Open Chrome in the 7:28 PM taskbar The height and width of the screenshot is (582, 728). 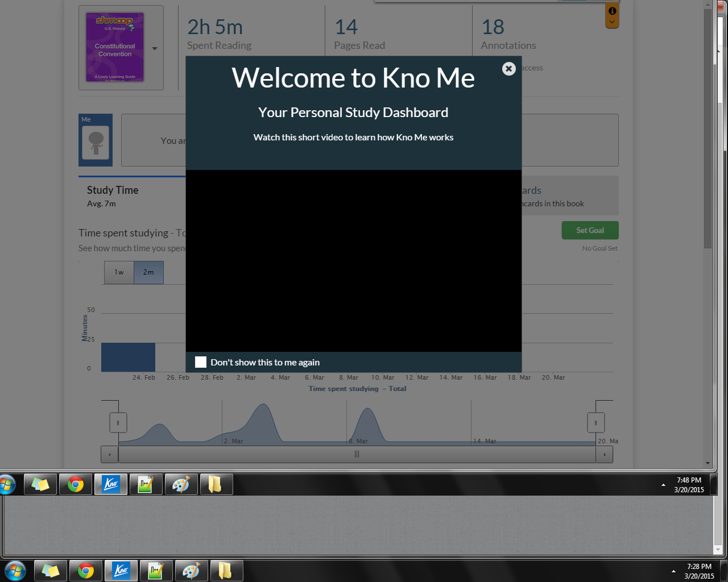(86, 571)
